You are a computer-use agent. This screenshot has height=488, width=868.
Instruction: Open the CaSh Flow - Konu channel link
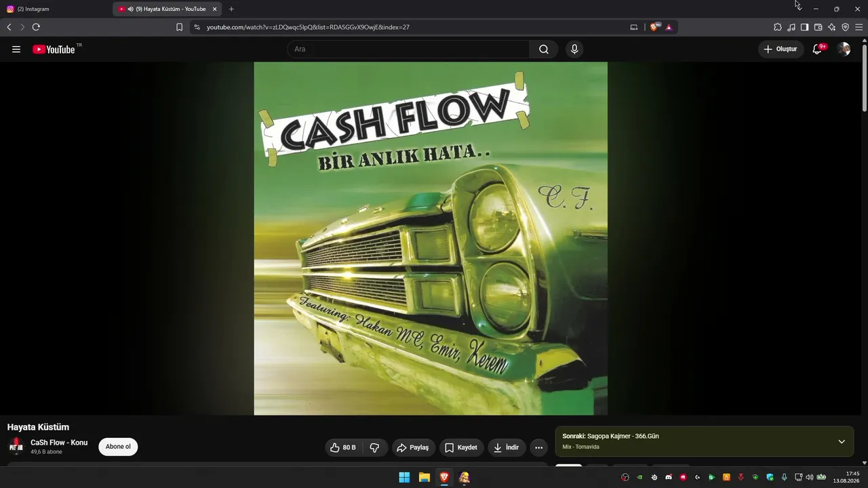click(x=59, y=443)
